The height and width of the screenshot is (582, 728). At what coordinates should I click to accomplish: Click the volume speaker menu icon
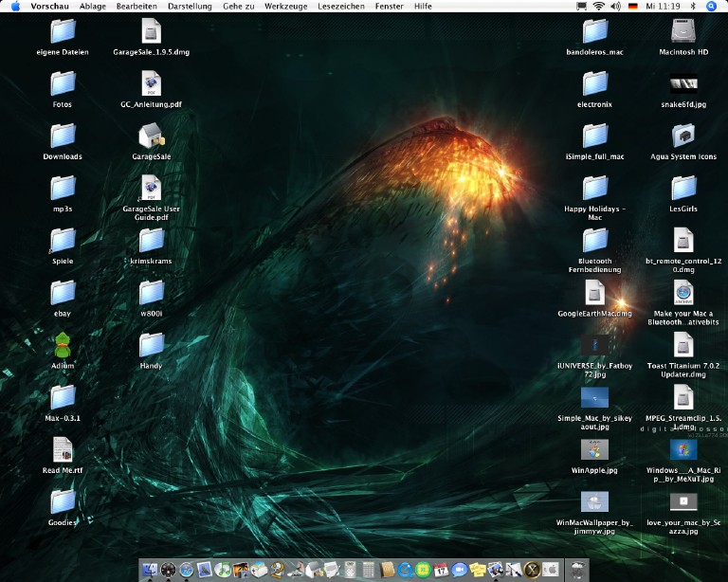point(615,6)
